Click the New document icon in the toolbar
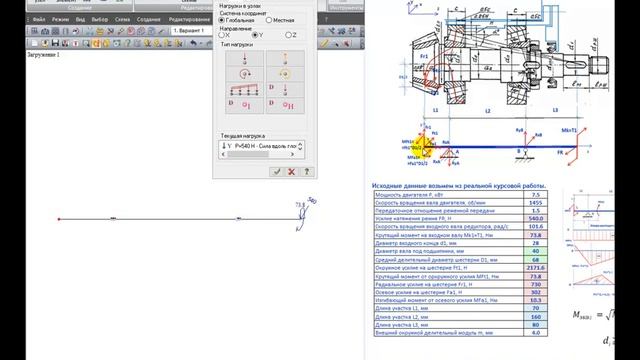The height and width of the screenshot is (360, 640). [x=34, y=43]
